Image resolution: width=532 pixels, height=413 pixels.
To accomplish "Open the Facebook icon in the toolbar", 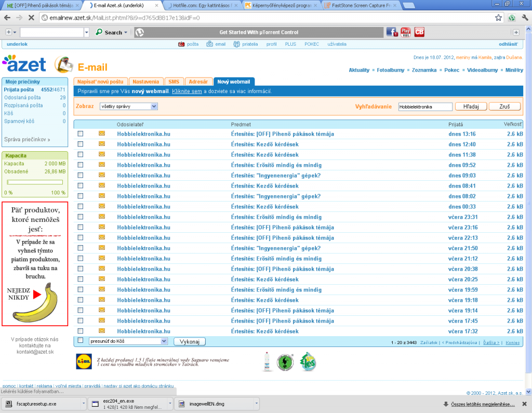I will coord(392,32).
